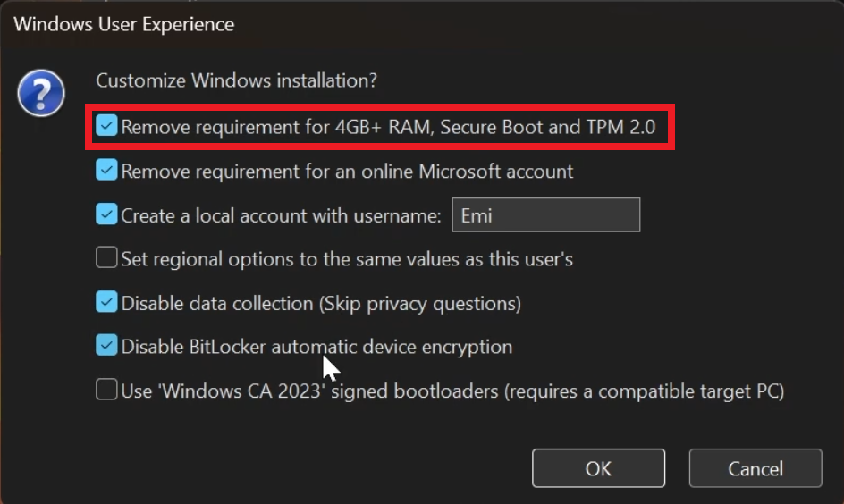Click the username field containing Emi

[546, 215]
